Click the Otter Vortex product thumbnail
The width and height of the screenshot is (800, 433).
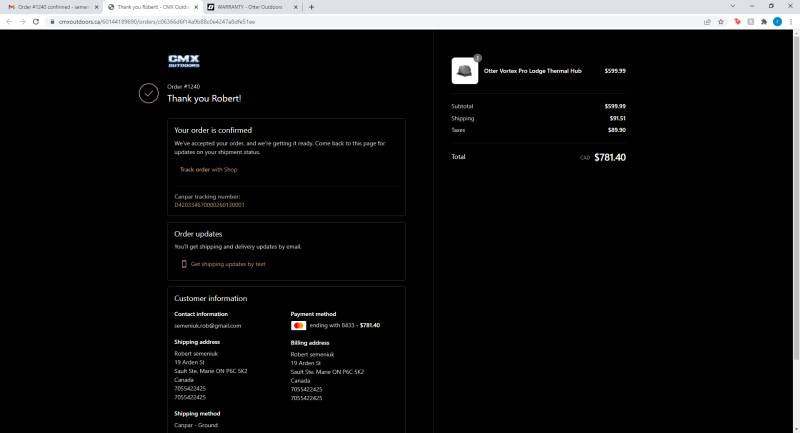465,70
